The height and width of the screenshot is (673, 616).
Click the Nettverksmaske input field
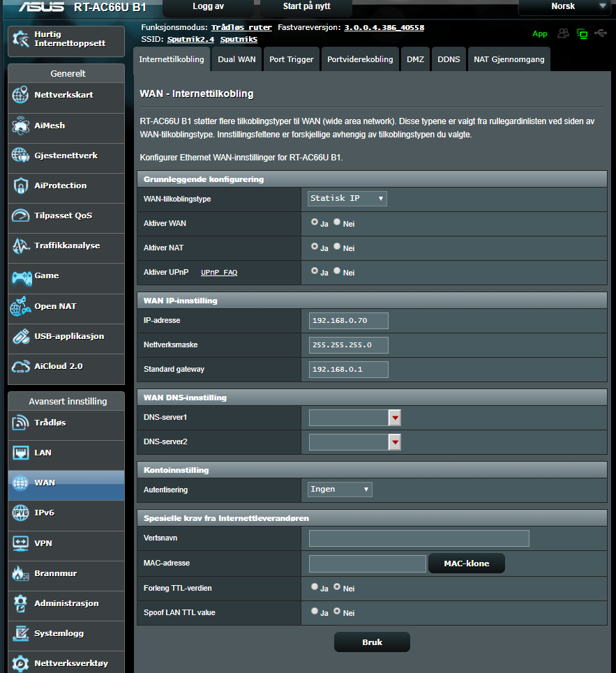tap(349, 345)
